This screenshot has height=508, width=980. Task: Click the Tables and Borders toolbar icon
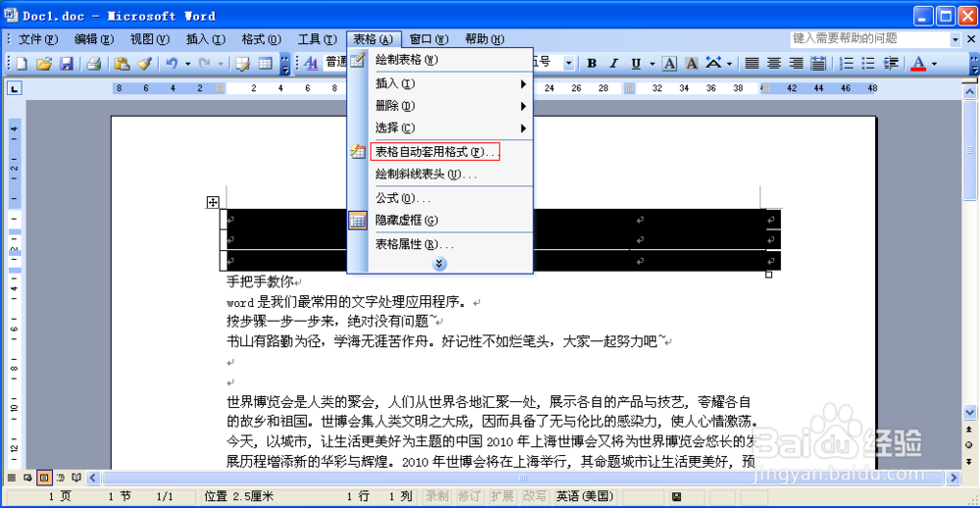point(242,63)
